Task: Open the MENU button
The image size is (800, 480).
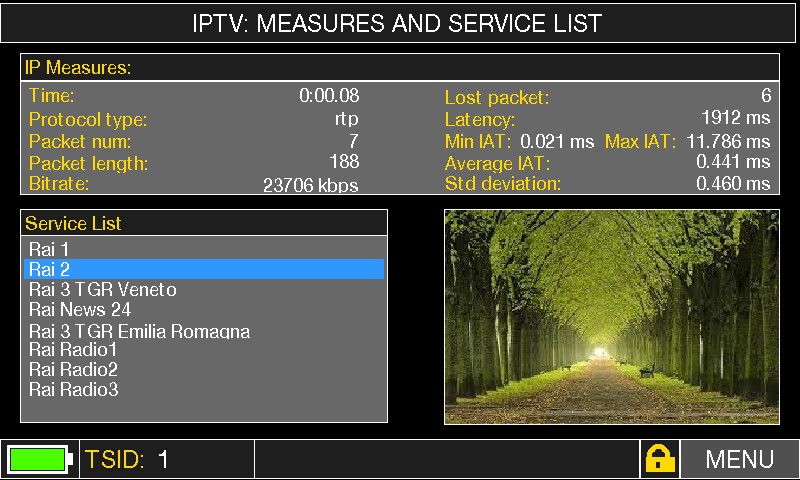Action: coord(739,459)
